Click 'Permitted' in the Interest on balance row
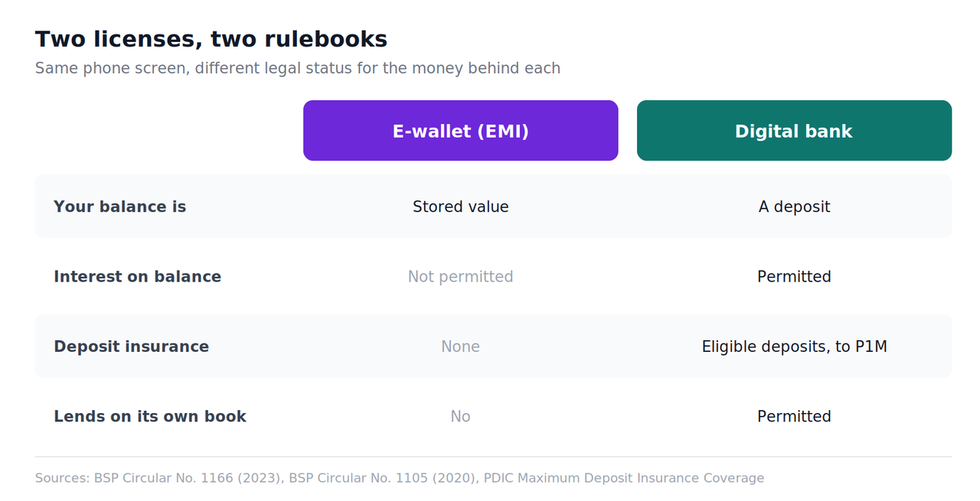980x501 pixels. coord(794,277)
